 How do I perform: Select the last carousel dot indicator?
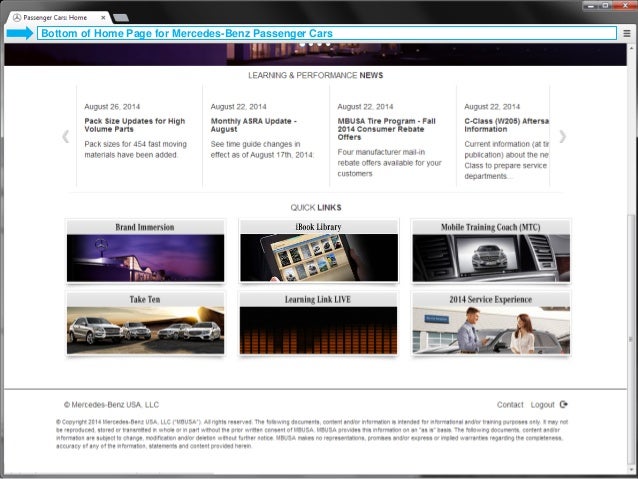[328, 44]
